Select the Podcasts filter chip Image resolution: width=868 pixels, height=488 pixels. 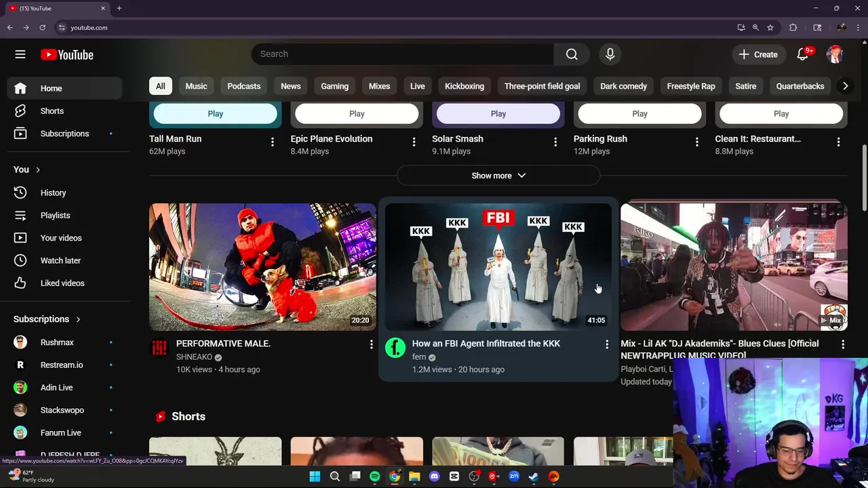tap(244, 86)
